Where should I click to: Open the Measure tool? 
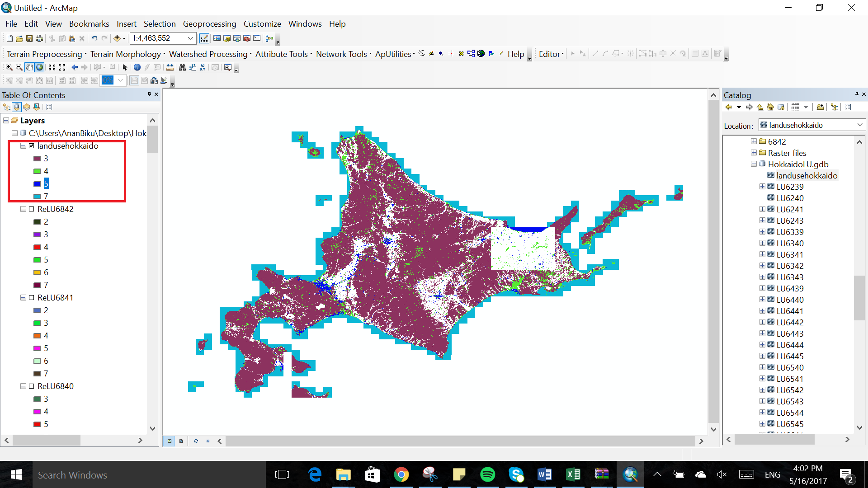[x=170, y=67]
